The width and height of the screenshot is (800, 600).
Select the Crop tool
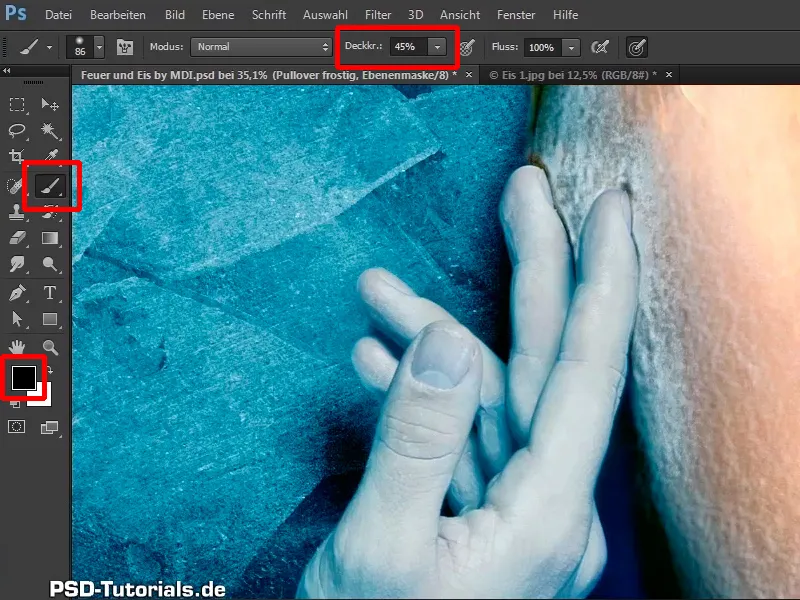coord(17,156)
